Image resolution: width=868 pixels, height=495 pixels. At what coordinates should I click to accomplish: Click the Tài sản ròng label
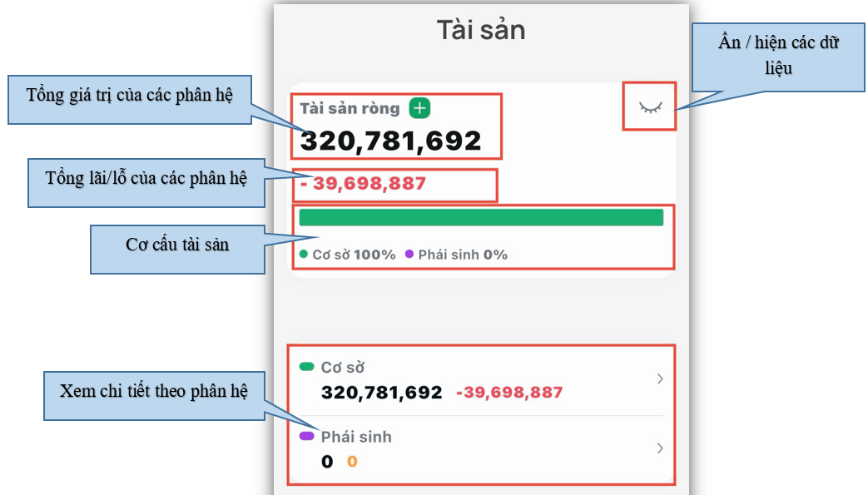click(x=350, y=108)
